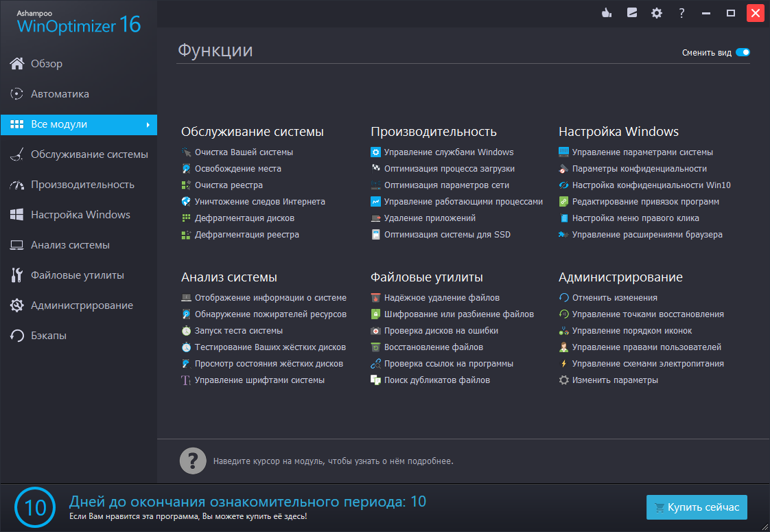The image size is (770, 532).
Task: Click the large question mark info icon
Action: [x=193, y=461]
